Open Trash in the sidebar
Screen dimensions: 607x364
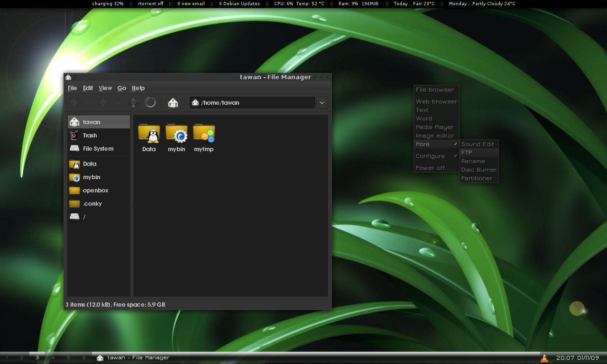tap(99, 135)
